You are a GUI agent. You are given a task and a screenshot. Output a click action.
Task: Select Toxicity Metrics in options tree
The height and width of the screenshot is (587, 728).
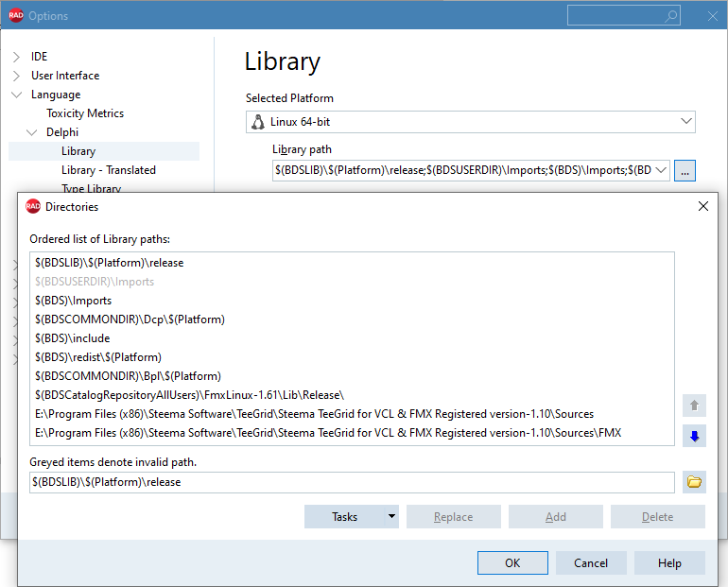[x=85, y=113]
